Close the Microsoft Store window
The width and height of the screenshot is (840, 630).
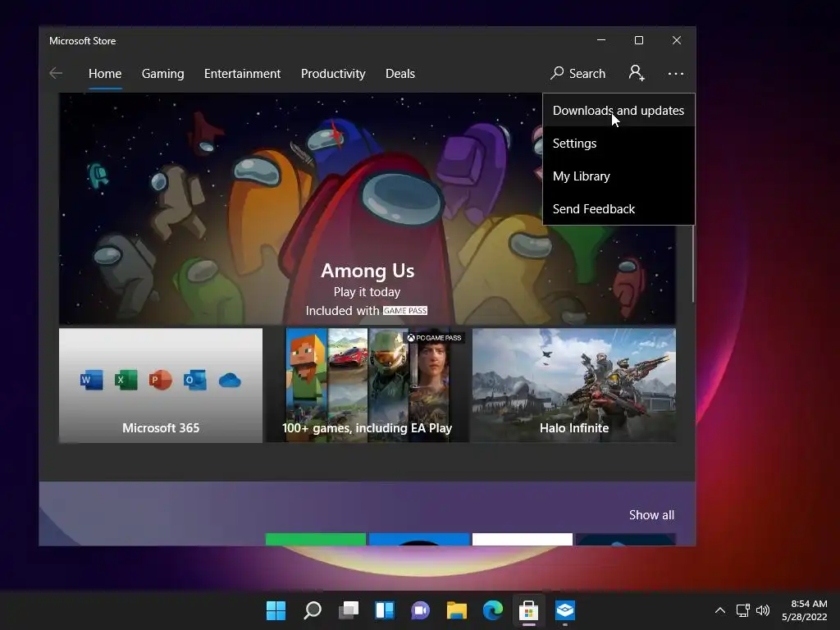tap(677, 40)
